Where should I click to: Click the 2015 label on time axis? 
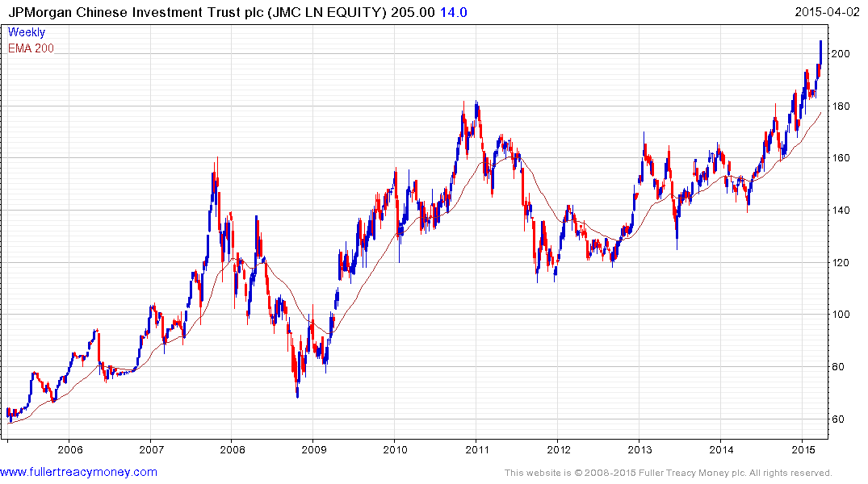click(x=803, y=449)
